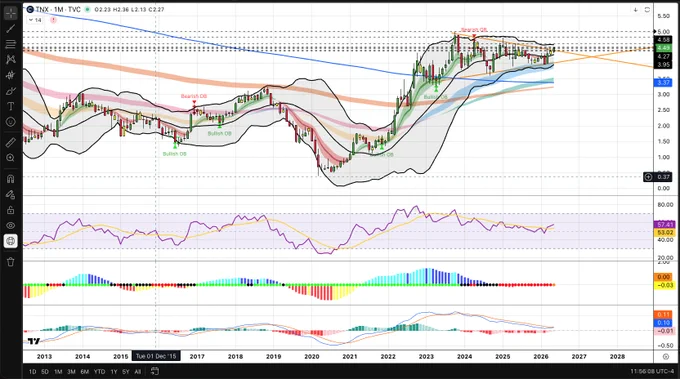Click the TNX symbol logo icon

(x=30, y=9)
